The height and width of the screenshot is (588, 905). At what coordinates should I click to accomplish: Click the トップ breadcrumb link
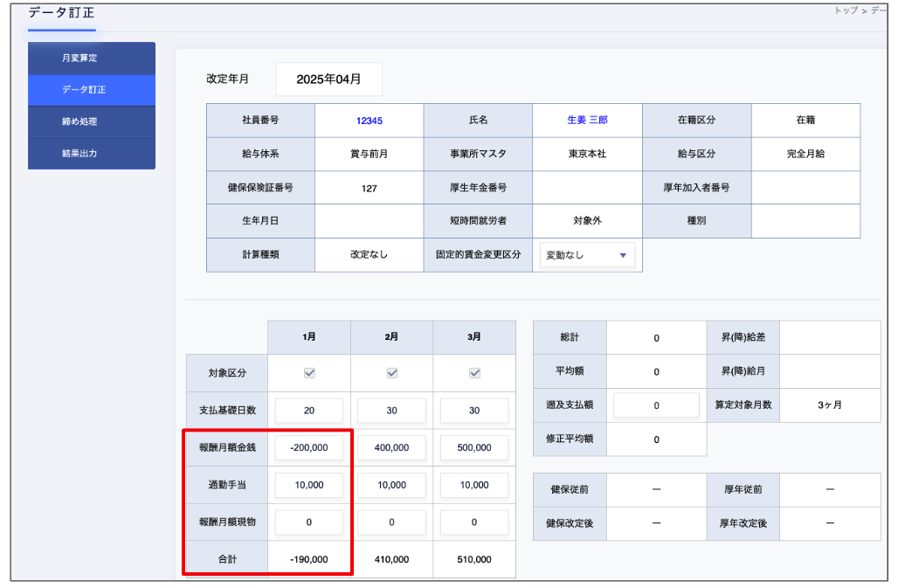pos(846,10)
